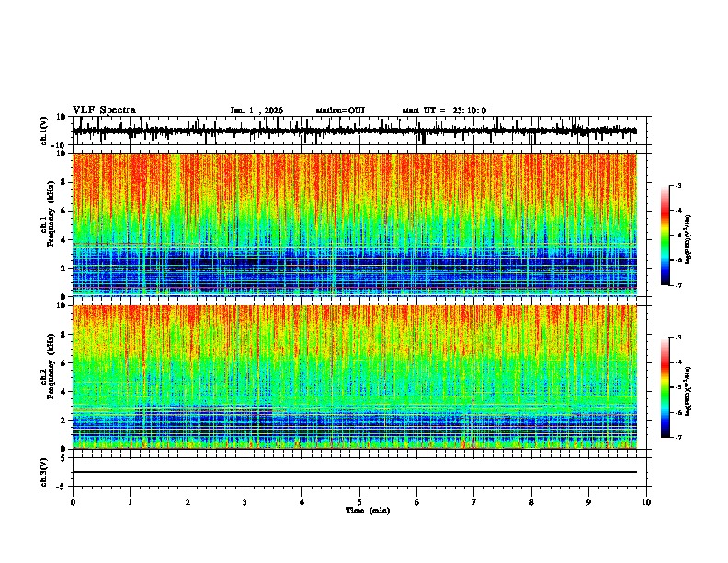
Task: Click the "-7" label on ch.2 colorbar
Action: 678,437
